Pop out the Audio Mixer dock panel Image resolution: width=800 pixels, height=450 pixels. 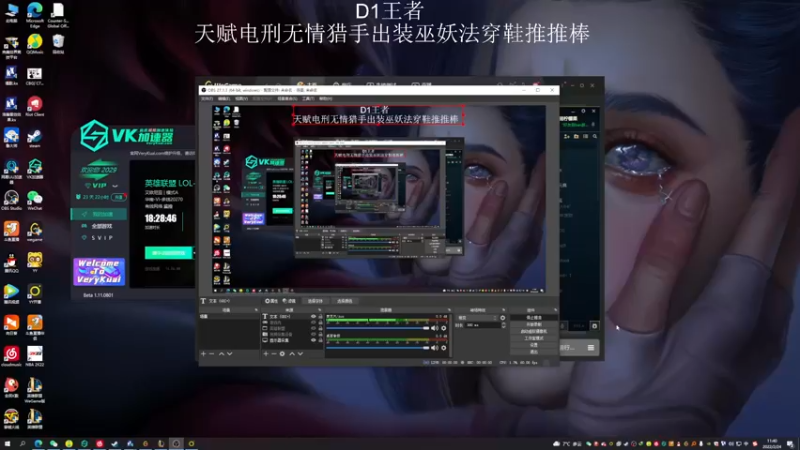(449, 310)
